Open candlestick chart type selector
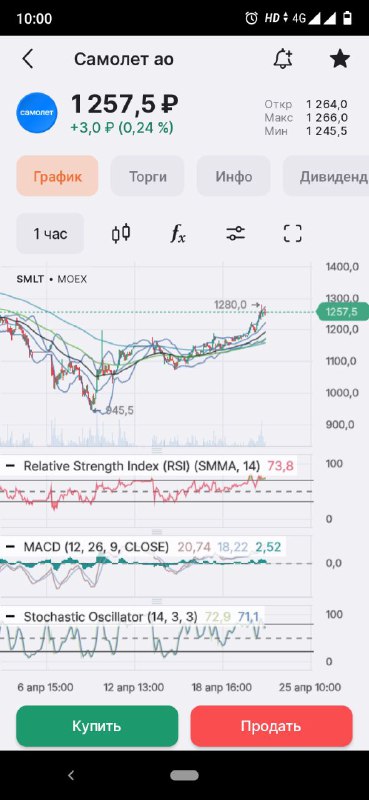Viewport: 369px width, 800px height. (x=121, y=234)
